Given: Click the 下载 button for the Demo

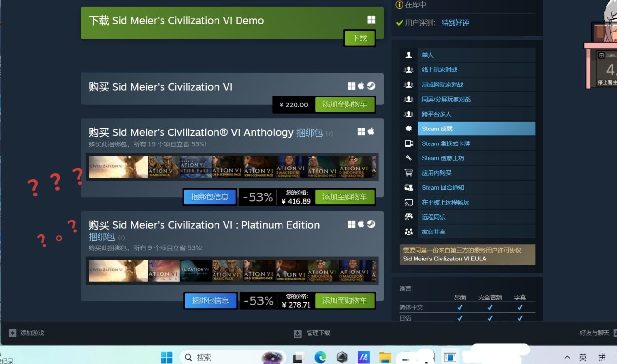Looking at the screenshot, I should (x=360, y=38).
